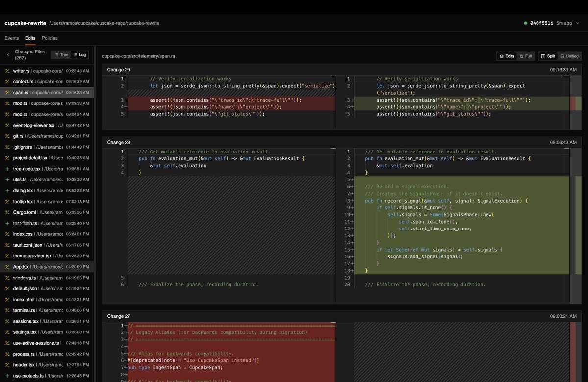This screenshot has width=588, height=382.
Task: Click the Change 27 header
Action: [342, 316]
